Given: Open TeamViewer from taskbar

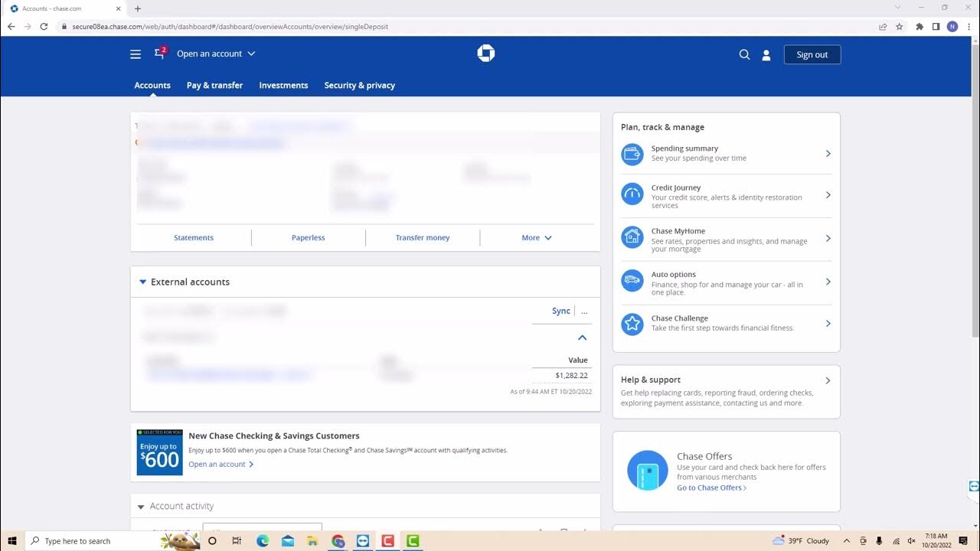Looking at the screenshot, I should coord(363,541).
